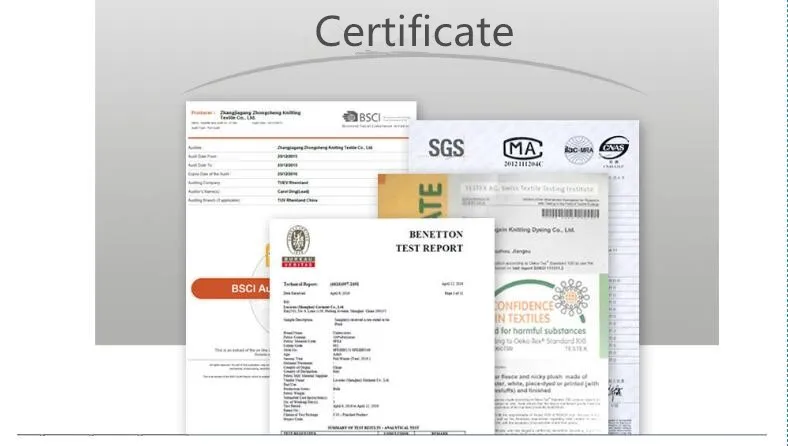Click the orange sideways 'ATE' certificate strip
This screenshot has width=788, height=446.
click(x=413, y=197)
